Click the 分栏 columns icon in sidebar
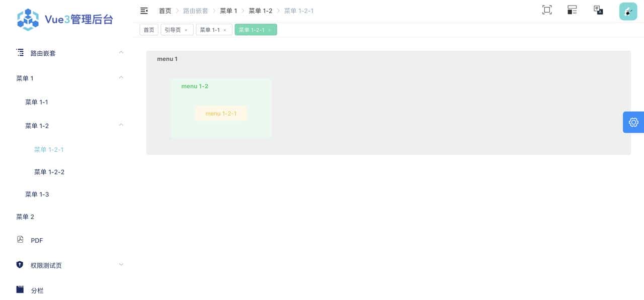This screenshot has height=300, width=644. pyautogui.click(x=20, y=289)
